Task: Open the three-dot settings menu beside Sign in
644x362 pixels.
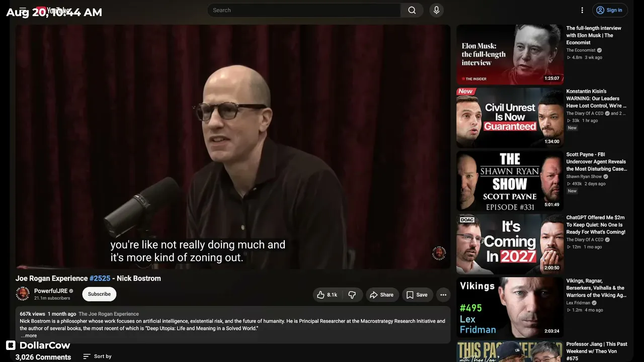Action: tap(582, 10)
